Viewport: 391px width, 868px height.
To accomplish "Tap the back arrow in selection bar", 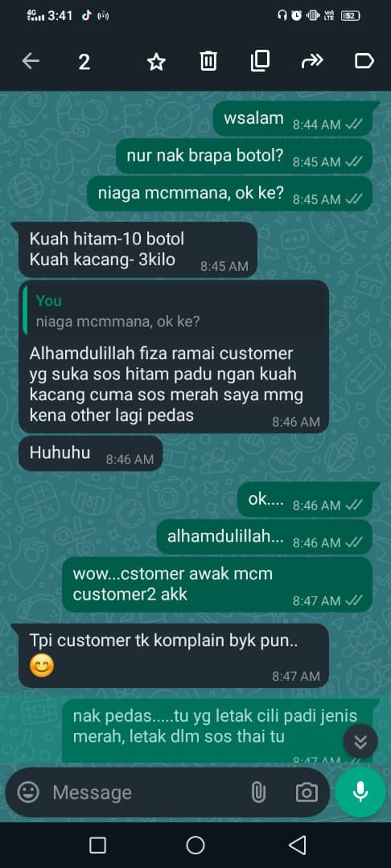I will (31, 61).
